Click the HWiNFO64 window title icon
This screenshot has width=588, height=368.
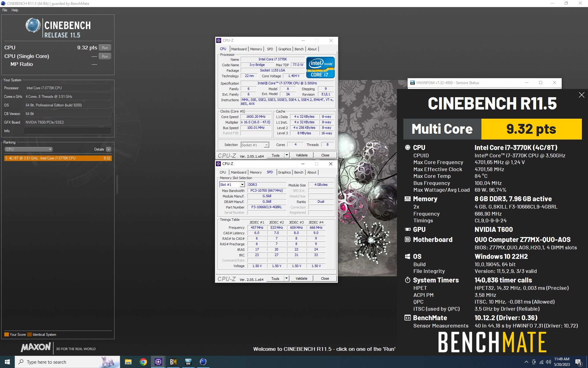413,83
